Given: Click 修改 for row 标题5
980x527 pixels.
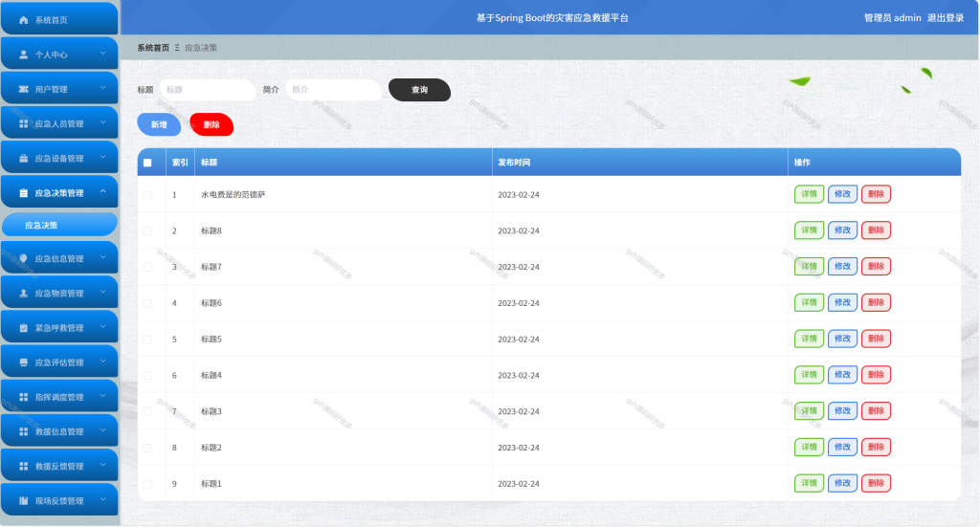Looking at the screenshot, I should (x=842, y=339).
